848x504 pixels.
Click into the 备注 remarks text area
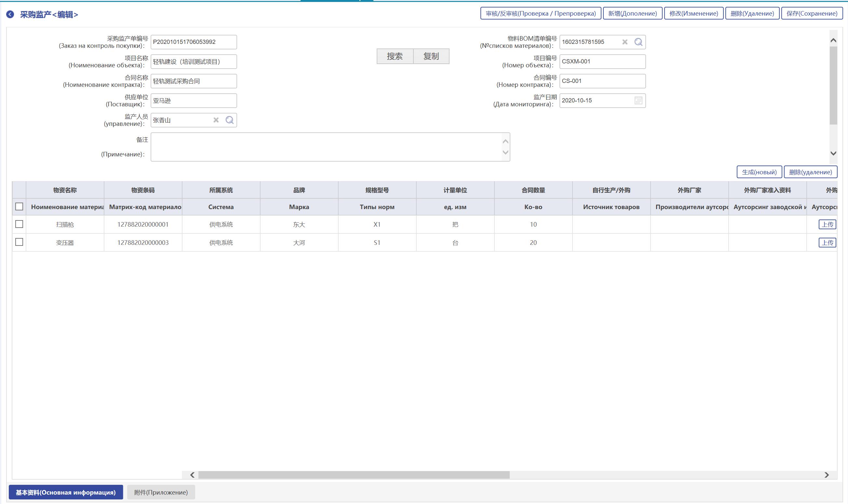coord(326,147)
